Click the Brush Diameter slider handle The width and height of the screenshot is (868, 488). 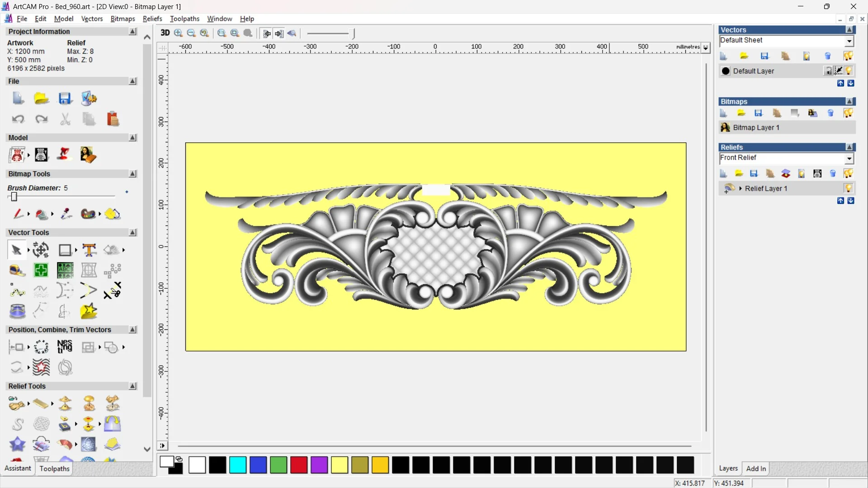(x=14, y=197)
